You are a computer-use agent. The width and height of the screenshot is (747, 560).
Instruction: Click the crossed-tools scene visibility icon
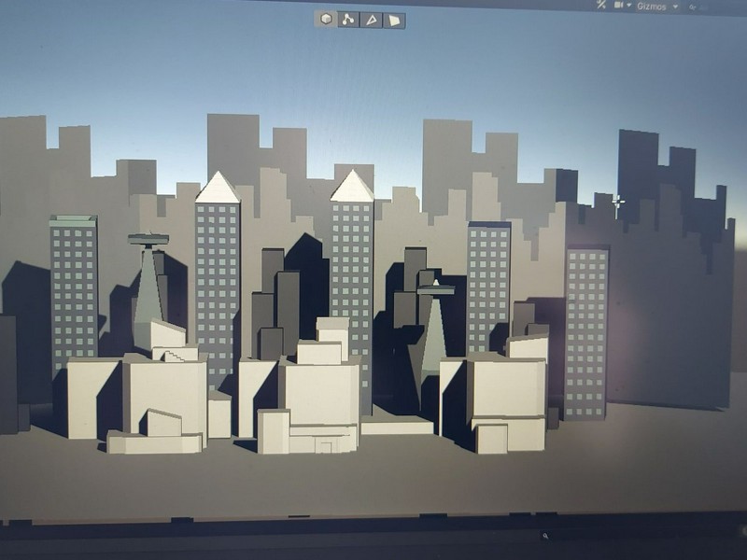[601, 6]
